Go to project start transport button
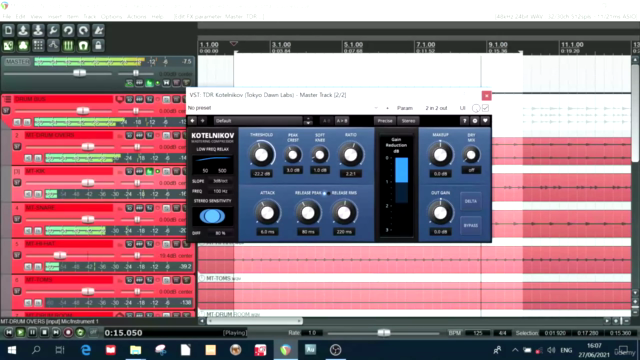The height and width of the screenshot is (360, 640). click(8, 333)
